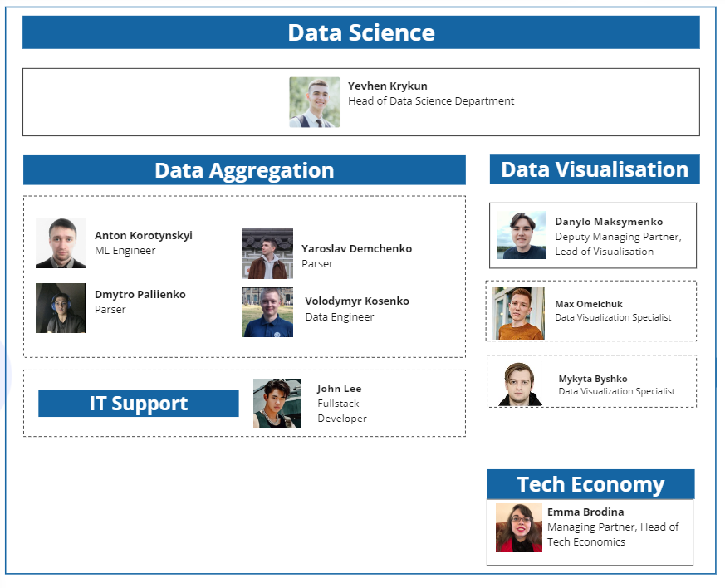725x588 pixels.
Task: Click Yaroslav Demchenko's profile photo
Action: [x=267, y=254]
